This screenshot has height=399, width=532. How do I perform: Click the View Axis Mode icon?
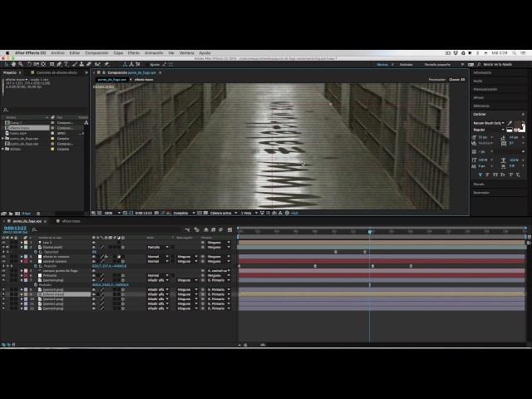tap(138, 64)
